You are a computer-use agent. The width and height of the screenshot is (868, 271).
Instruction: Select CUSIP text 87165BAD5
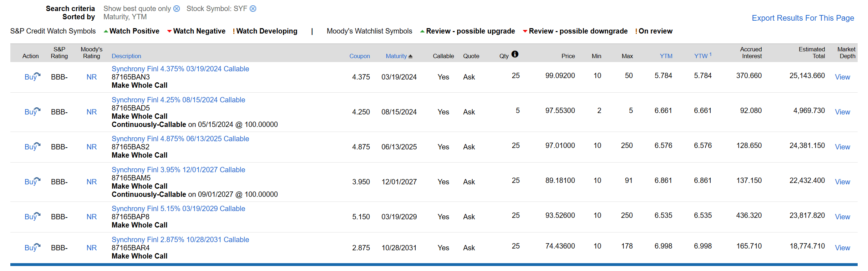click(x=131, y=108)
